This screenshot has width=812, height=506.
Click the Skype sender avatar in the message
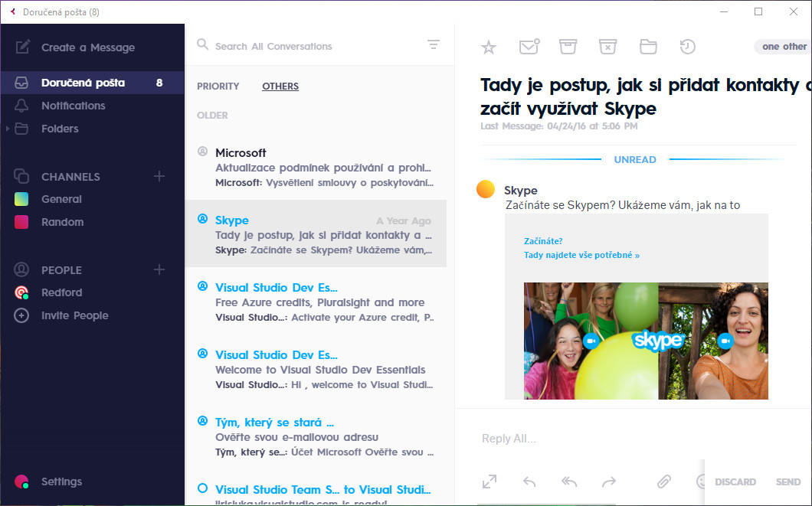[486, 189]
